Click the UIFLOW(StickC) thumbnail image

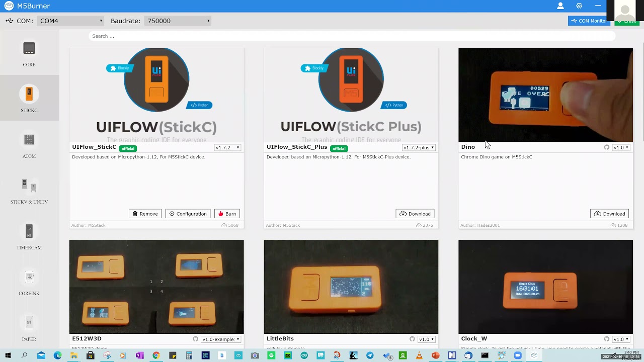coord(156,95)
